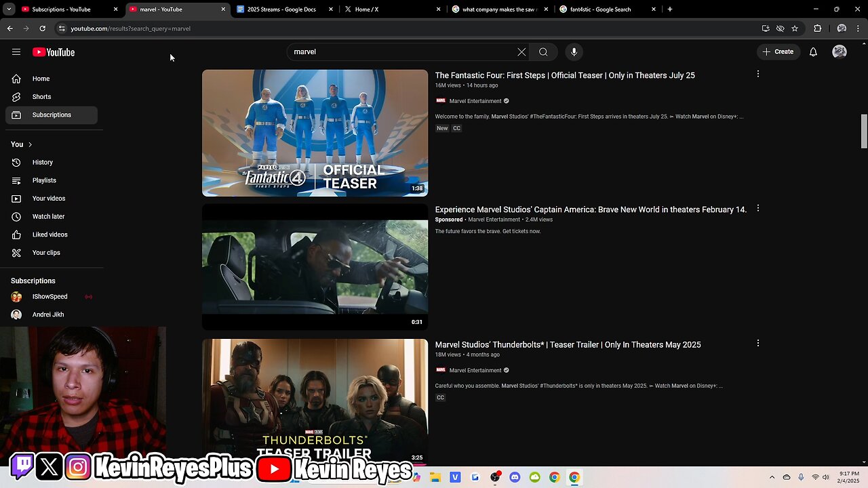Click the install app icon in address bar
This screenshot has height=488, width=868.
pos(766,28)
